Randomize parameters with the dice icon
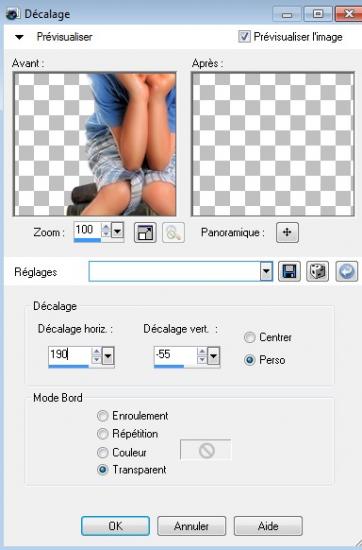 click(x=317, y=271)
